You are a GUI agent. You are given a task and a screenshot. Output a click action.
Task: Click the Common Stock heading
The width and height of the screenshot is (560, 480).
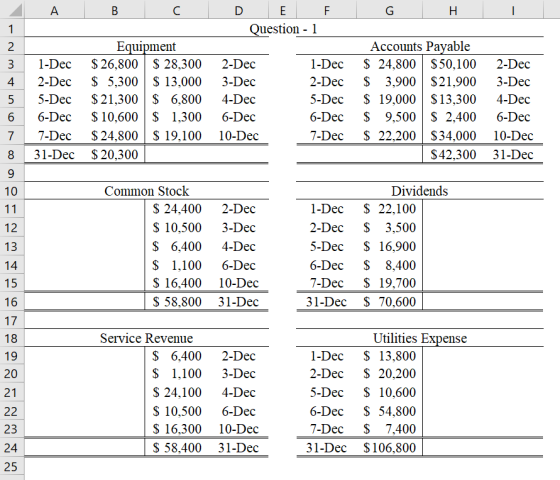146,191
